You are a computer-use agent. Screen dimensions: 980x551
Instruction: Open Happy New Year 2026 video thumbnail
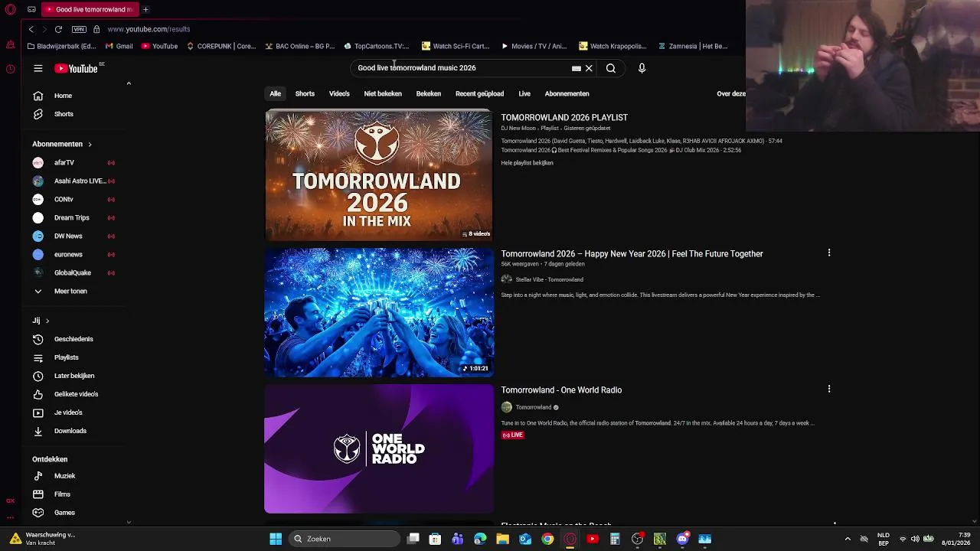(379, 311)
